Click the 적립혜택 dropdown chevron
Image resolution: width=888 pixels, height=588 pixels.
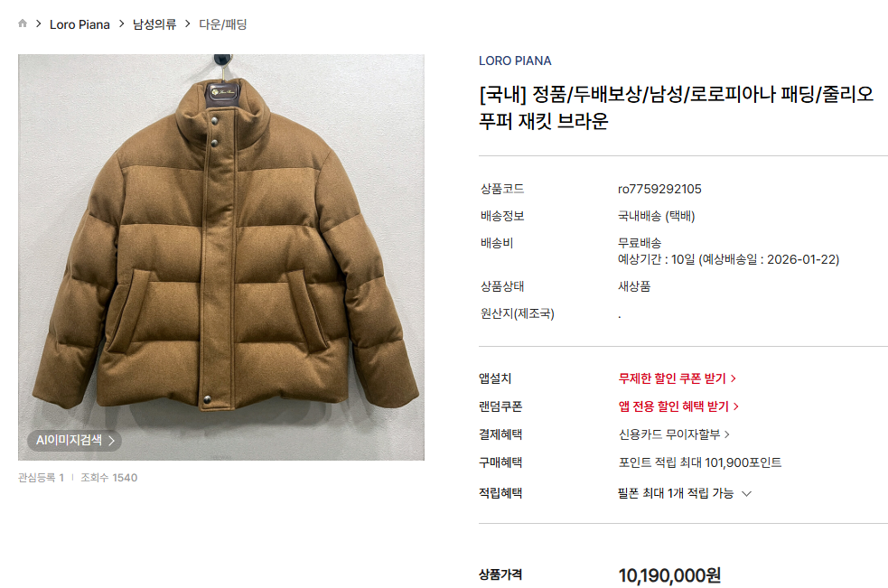[x=746, y=494]
